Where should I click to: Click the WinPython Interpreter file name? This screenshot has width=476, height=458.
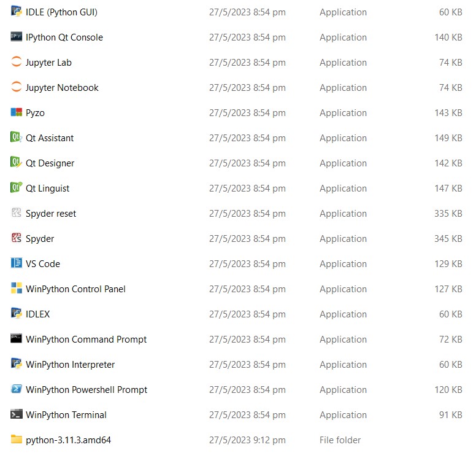[71, 365]
